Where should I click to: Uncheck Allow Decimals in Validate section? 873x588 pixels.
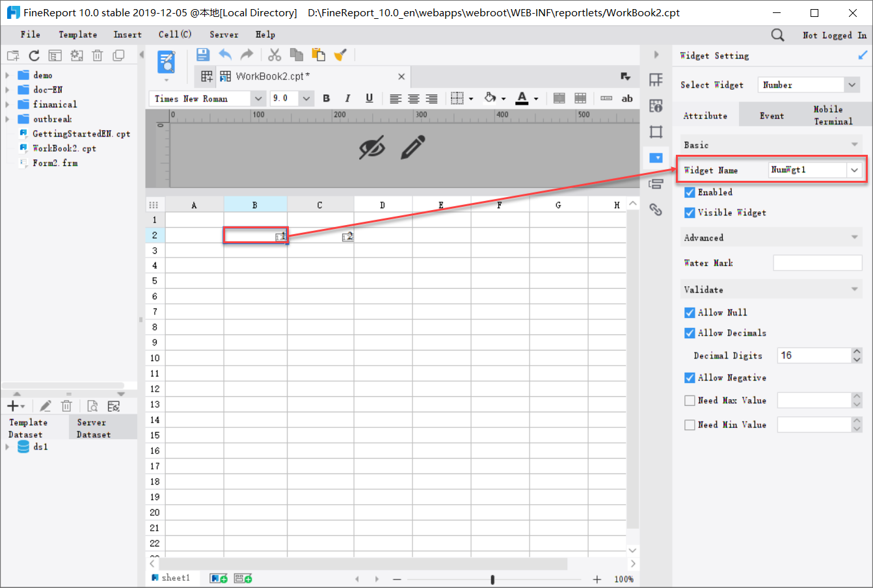(x=690, y=332)
